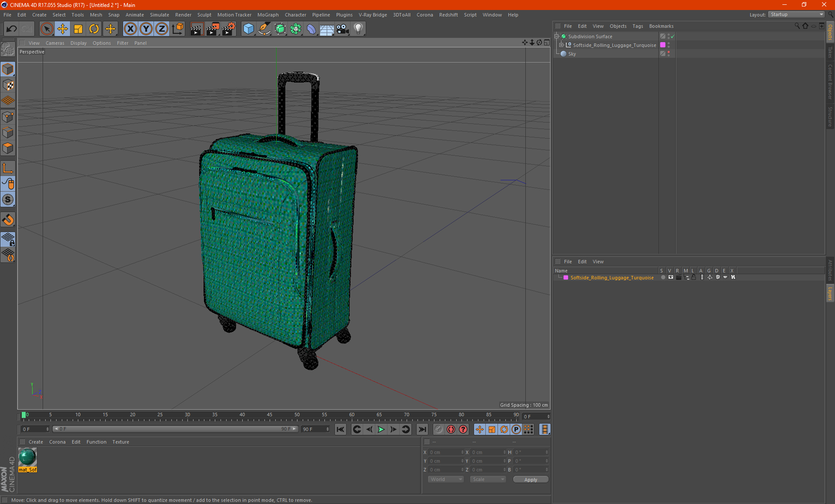Switch to Texture mode

click(x=8, y=85)
